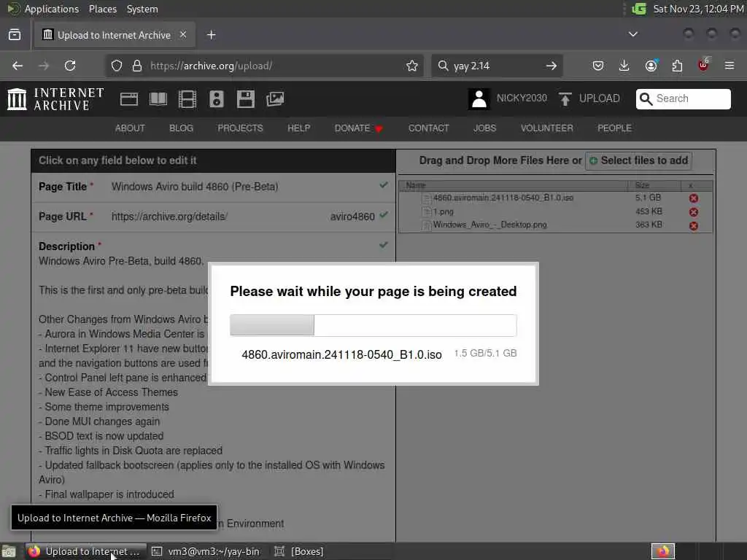Open the BLOG navigation link
This screenshot has height=560, width=747.
click(182, 128)
